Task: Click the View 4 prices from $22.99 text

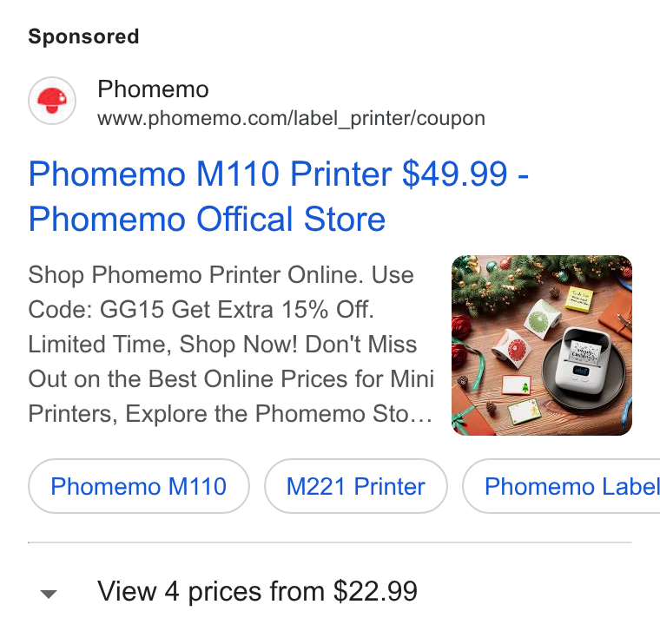Action: [257, 591]
